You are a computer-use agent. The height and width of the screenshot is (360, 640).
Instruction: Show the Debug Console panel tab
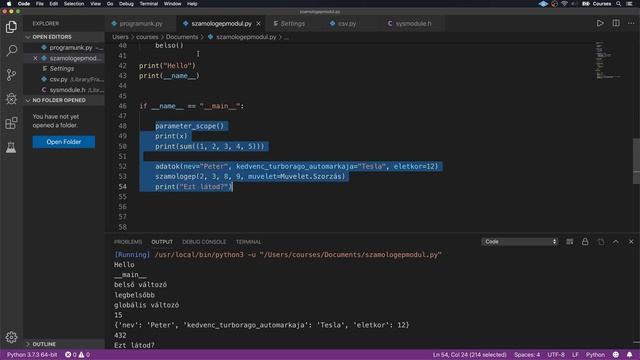click(204, 242)
